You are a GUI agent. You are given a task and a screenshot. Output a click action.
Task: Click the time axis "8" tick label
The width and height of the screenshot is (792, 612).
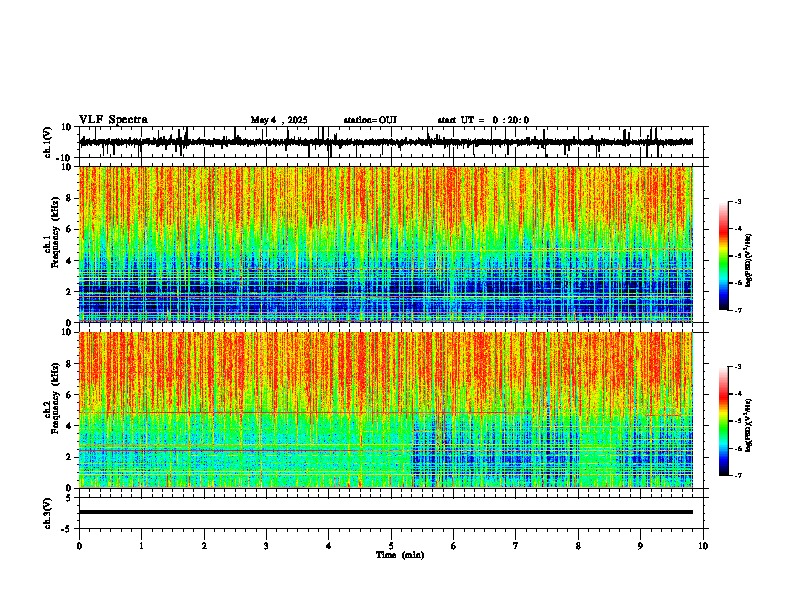click(x=578, y=546)
